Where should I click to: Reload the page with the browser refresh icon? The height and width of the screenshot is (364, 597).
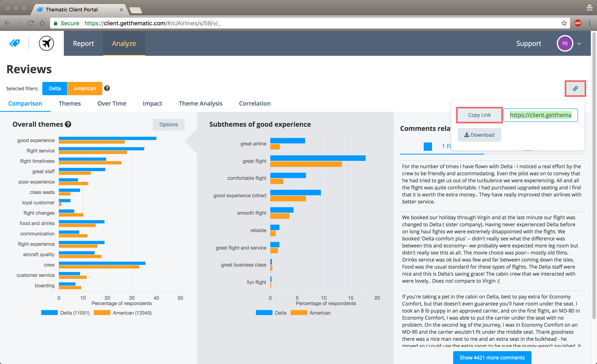click(x=30, y=23)
